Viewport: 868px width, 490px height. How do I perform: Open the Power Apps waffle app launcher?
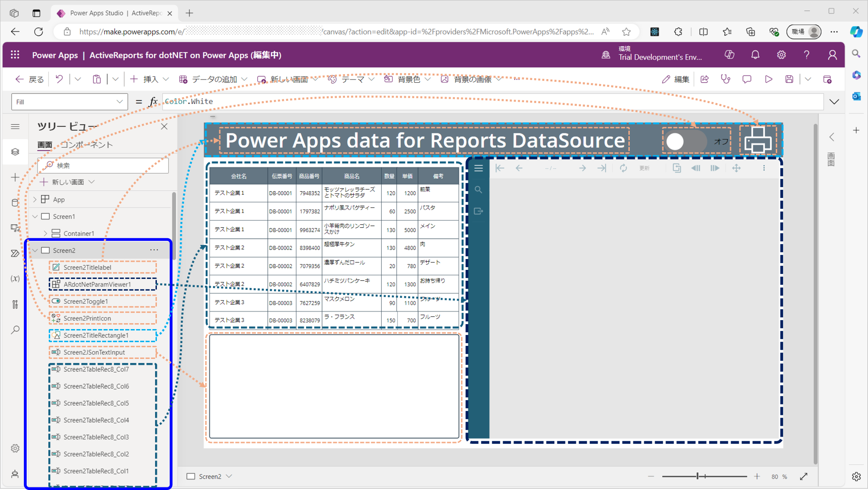pyautogui.click(x=15, y=55)
